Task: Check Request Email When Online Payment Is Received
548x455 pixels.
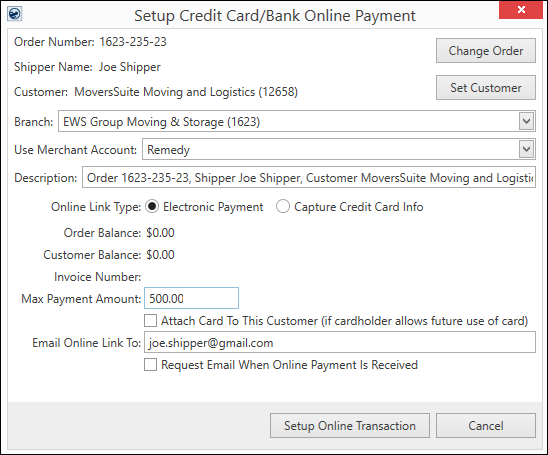Action: coord(151,365)
